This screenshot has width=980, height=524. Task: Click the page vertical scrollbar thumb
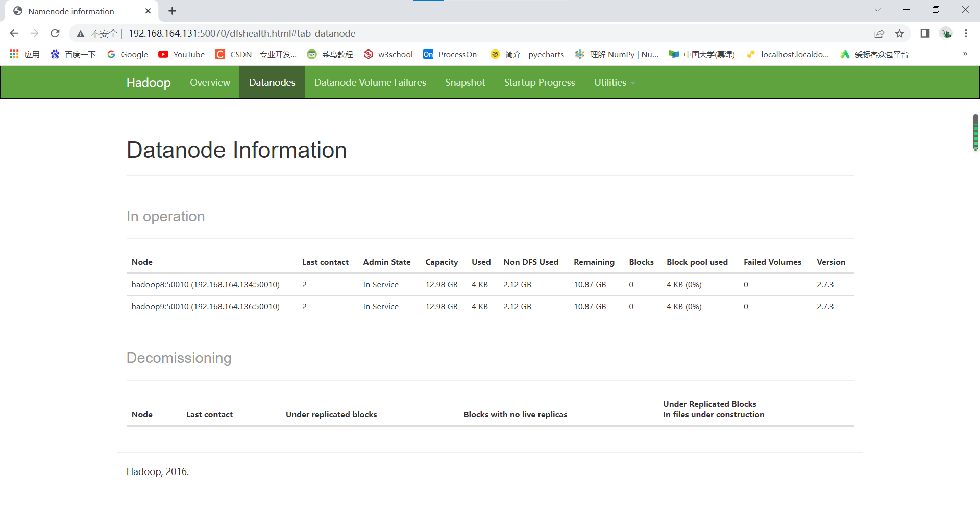[975, 132]
